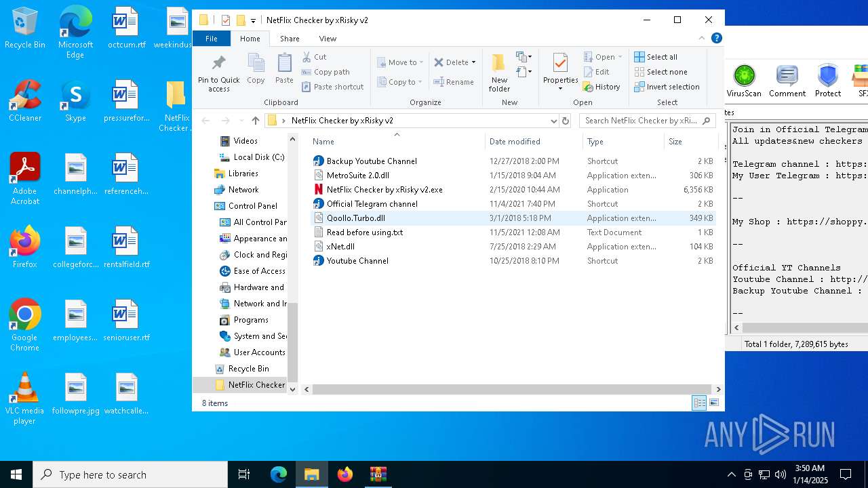
Task: Open Windows Start menu
Action: point(16,474)
